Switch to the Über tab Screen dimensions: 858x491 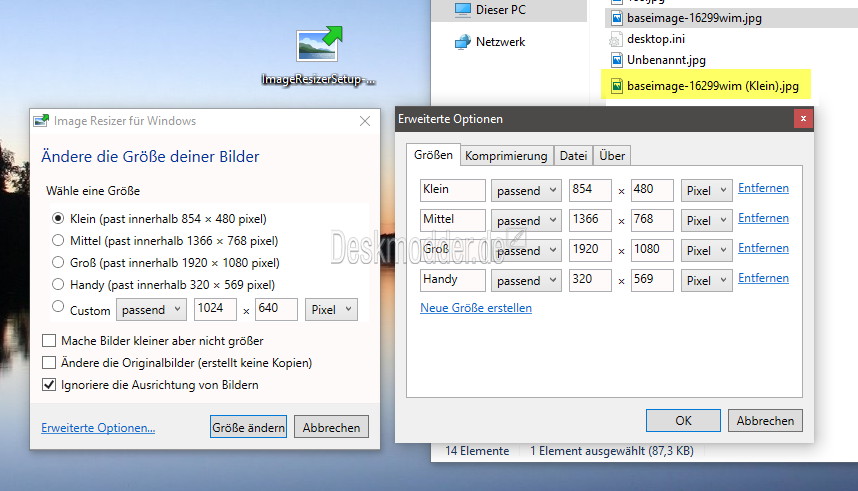click(x=612, y=156)
